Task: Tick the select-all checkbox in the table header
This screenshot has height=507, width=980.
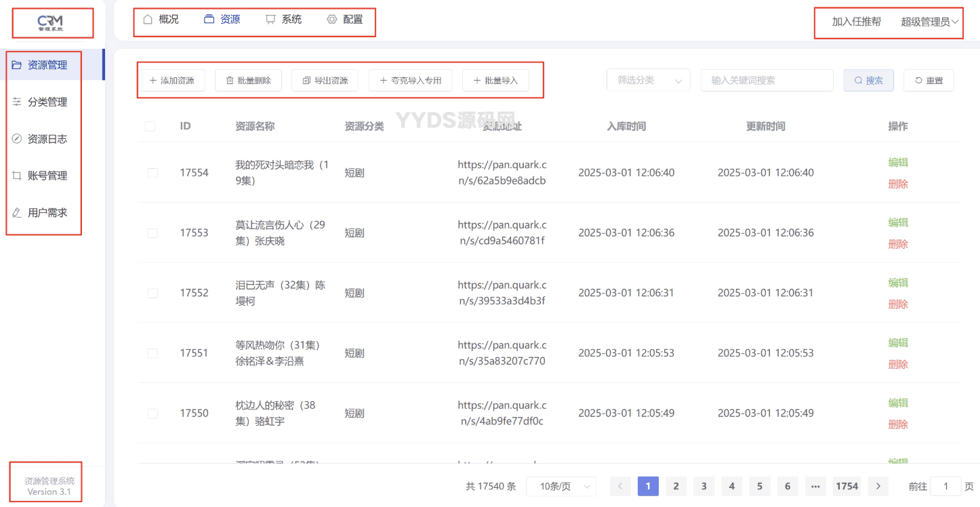Action: 150,126
